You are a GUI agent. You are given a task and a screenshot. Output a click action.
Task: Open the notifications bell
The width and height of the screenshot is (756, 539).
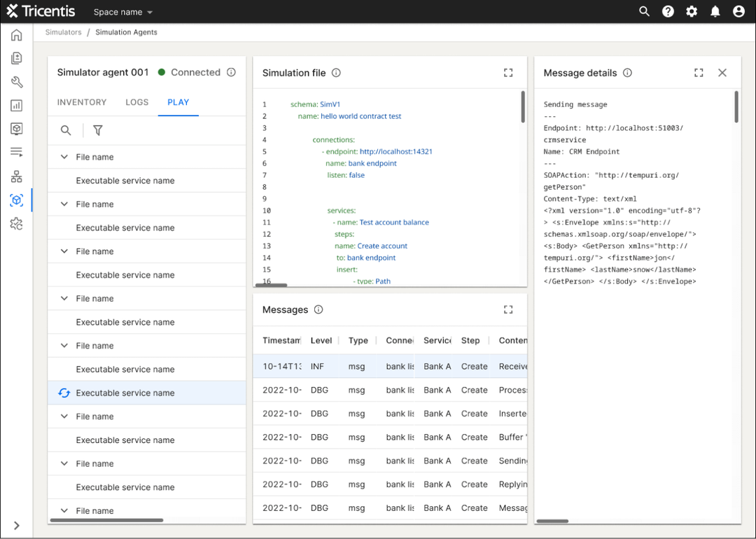pos(715,11)
